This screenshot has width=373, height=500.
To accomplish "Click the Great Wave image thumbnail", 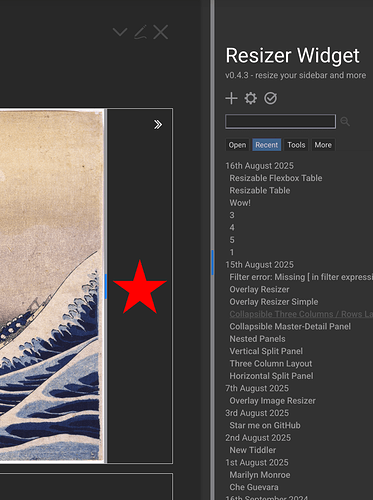I will pos(52,286).
